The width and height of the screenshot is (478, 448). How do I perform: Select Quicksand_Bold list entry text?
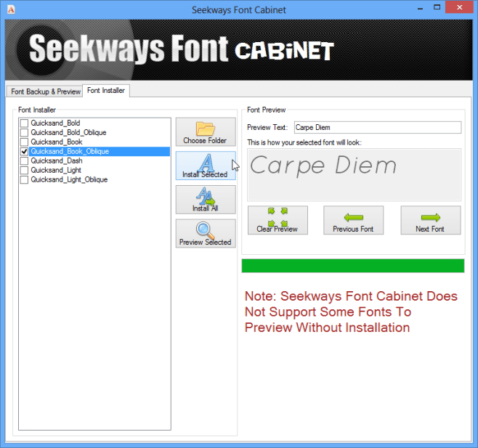[55, 123]
